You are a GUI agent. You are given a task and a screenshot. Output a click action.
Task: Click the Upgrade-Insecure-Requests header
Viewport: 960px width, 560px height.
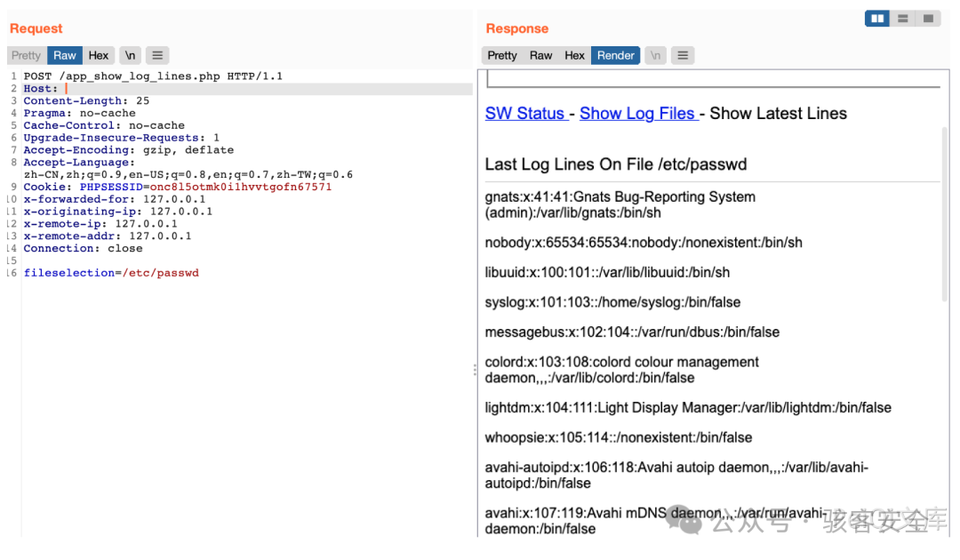tap(121, 138)
